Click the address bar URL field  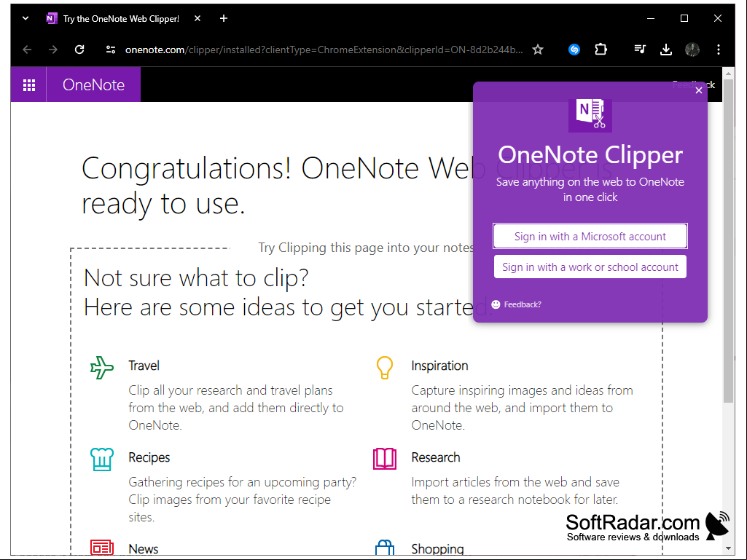pos(324,50)
